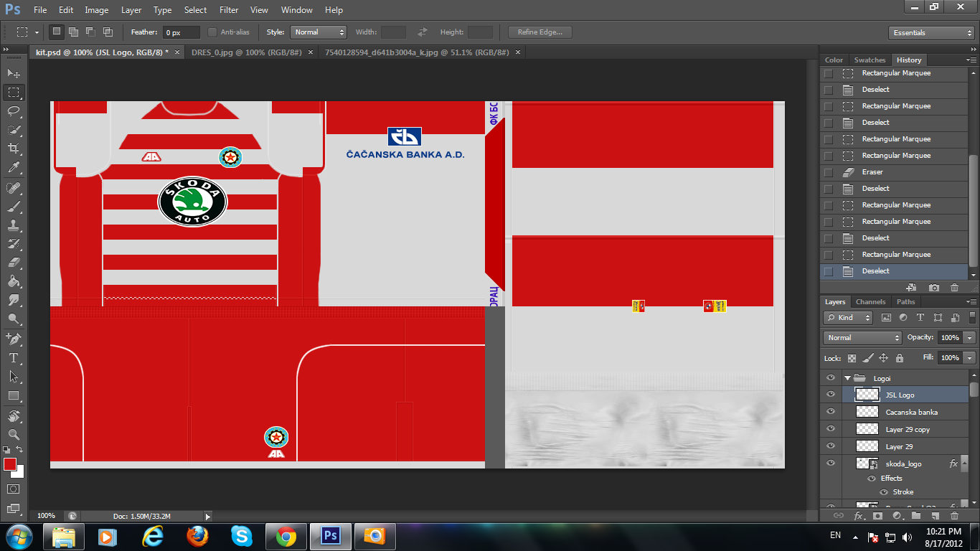Image resolution: width=980 pixels, height=551 pixels.
Task: Select the Clone Stamp tool
Action: click(x=14, y=225)
